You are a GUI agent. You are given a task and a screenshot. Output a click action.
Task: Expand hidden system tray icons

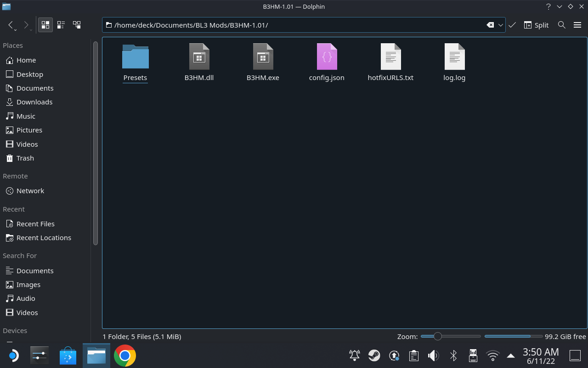point(510,356)
